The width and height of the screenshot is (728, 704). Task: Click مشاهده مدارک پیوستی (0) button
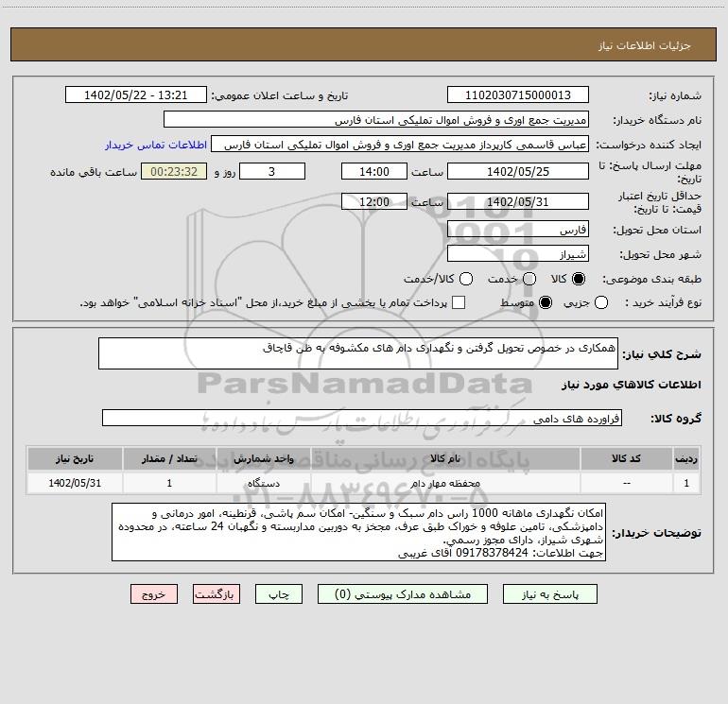pos(403,594)
